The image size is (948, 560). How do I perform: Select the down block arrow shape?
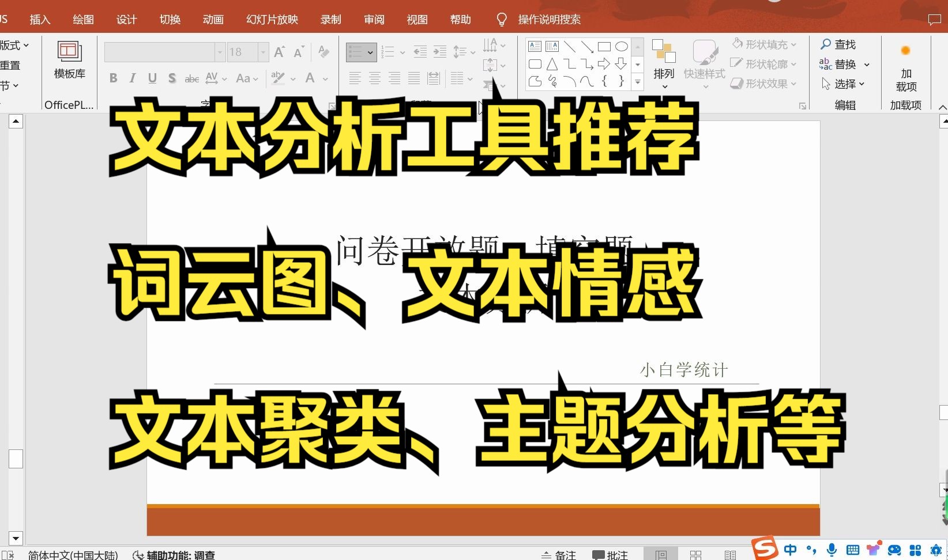coord(622,64)
